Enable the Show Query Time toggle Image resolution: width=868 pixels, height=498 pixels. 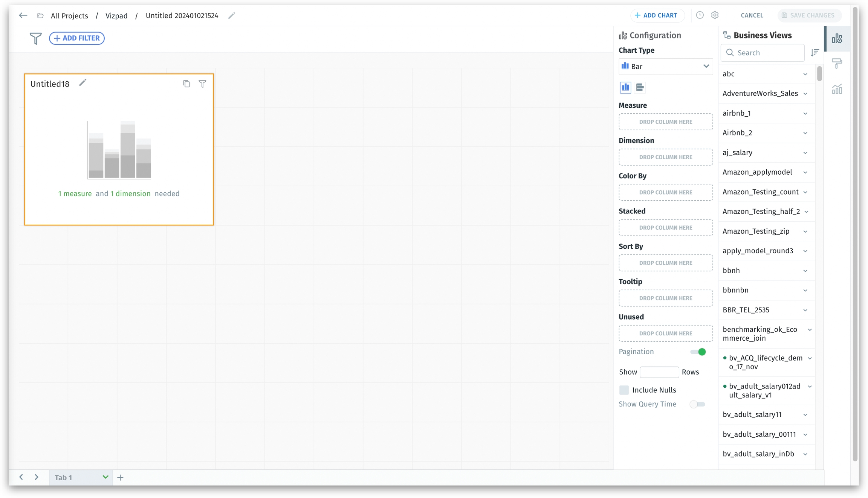(x=697, y=404)
